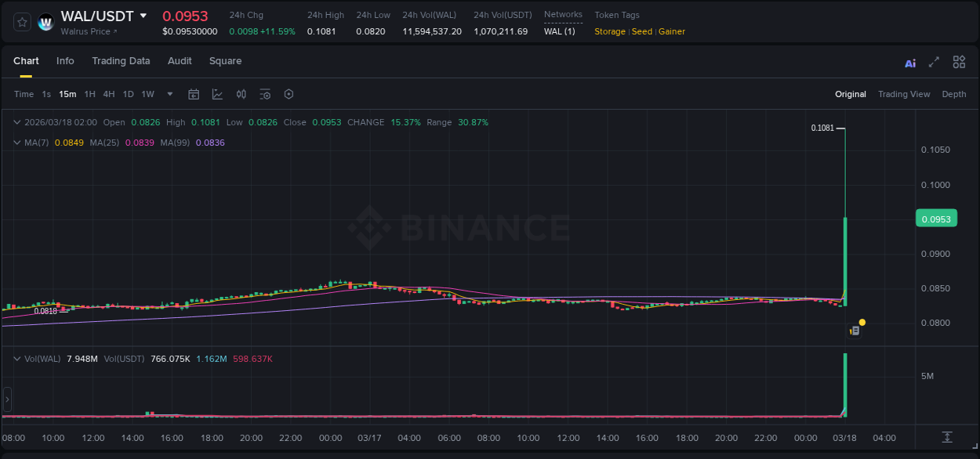Switch to the Depth view
Screen dimensions: 980x459
tap(954, 94)
